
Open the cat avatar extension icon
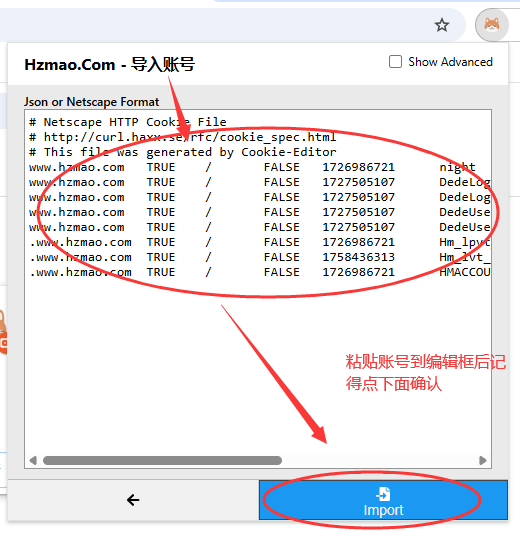492,25
